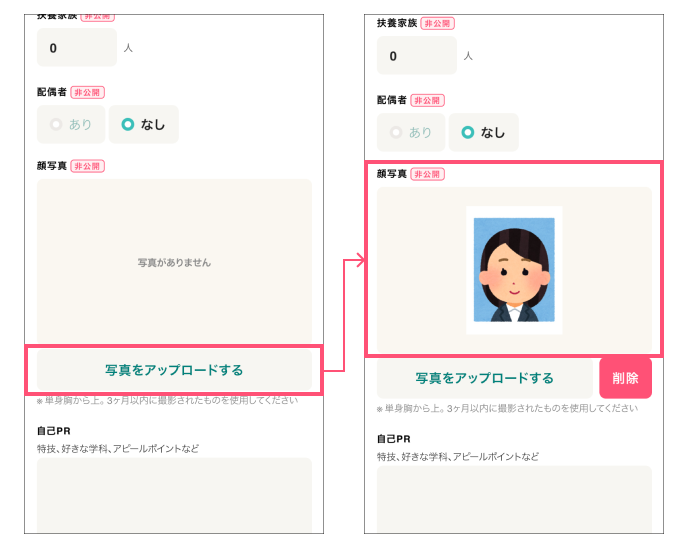Viewport: 686px width, 548px height.
Task: Click the 非公開 badge beside 扶養家族 in the uploaded-photo screen
Action: (437, 23)
